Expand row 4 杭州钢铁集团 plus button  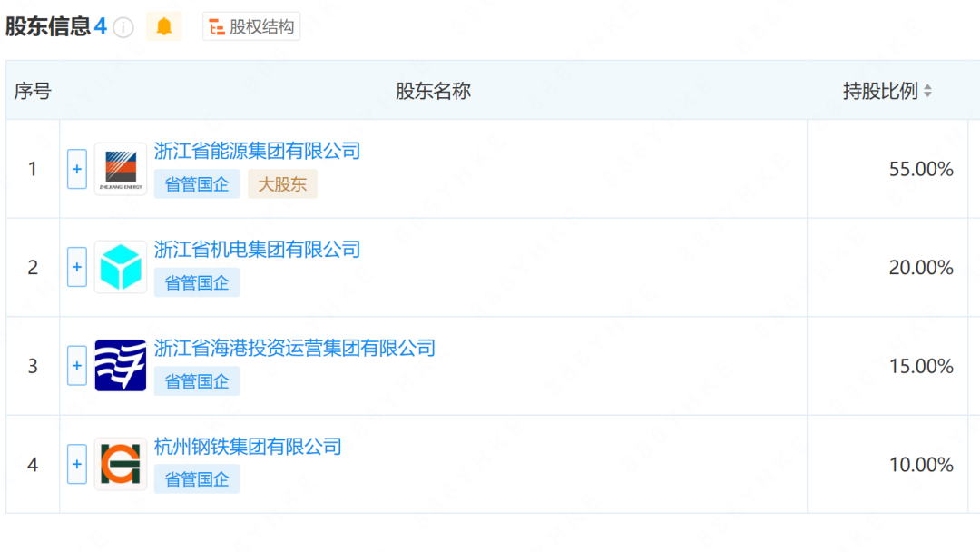click(77, 465)
